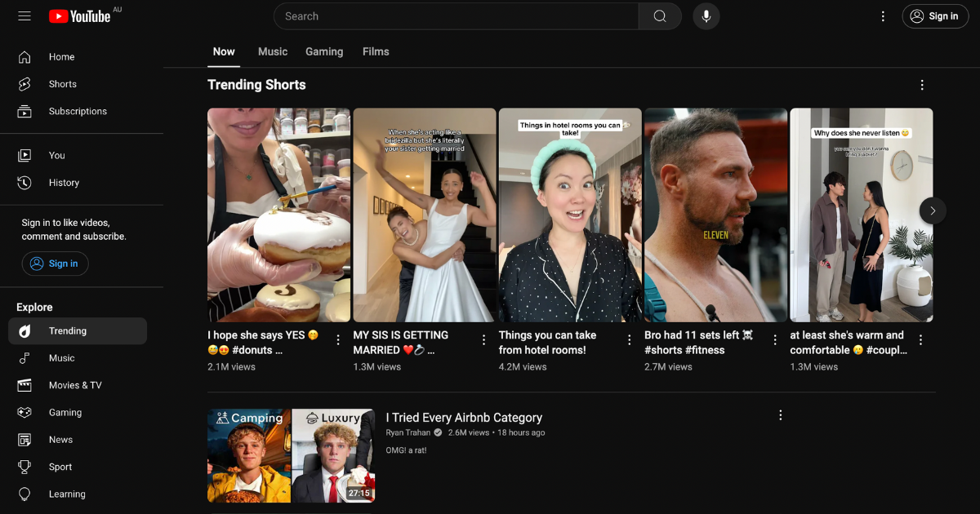Open the Subscriptions section
Image resolution: width=980 pixels, height=514 pixels.
(x=78, y=111)
